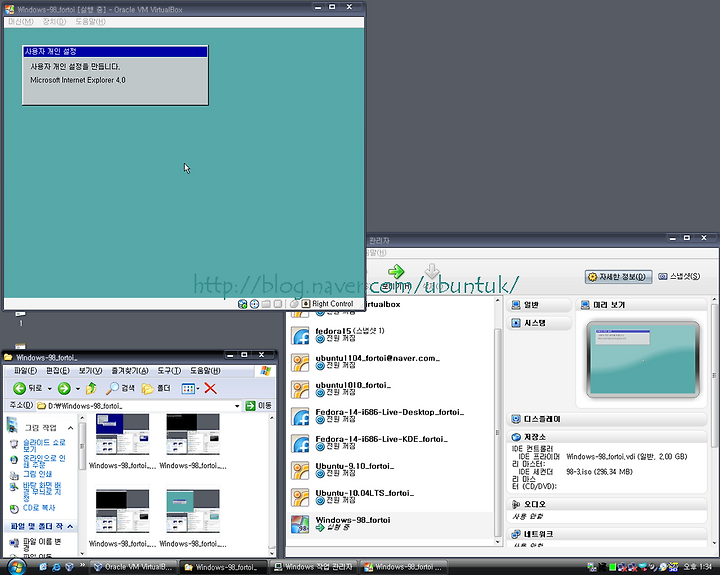Click the mouse integration icon in VM status bar

[294, 304]
